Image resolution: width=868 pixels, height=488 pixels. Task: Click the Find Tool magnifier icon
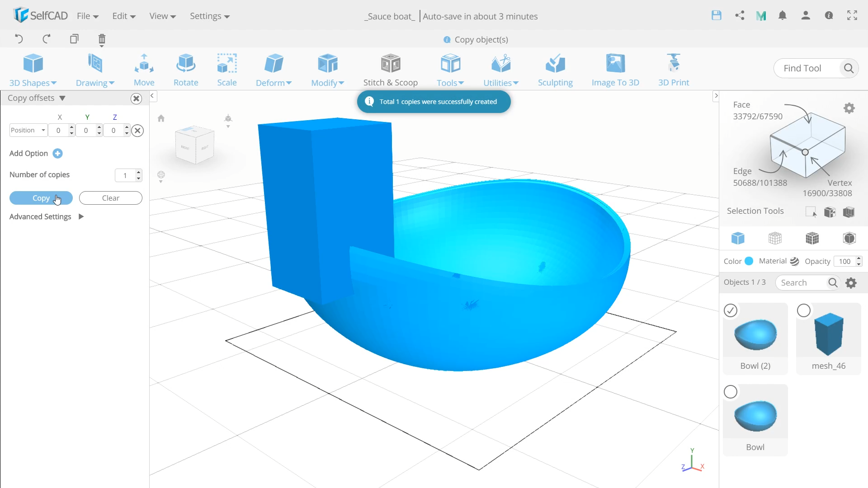pyautogui.click(x=849, y=68)
